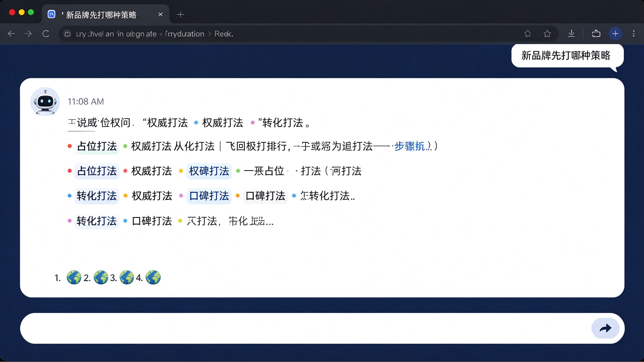Click the first globe source icon

(x=74, y=278)
